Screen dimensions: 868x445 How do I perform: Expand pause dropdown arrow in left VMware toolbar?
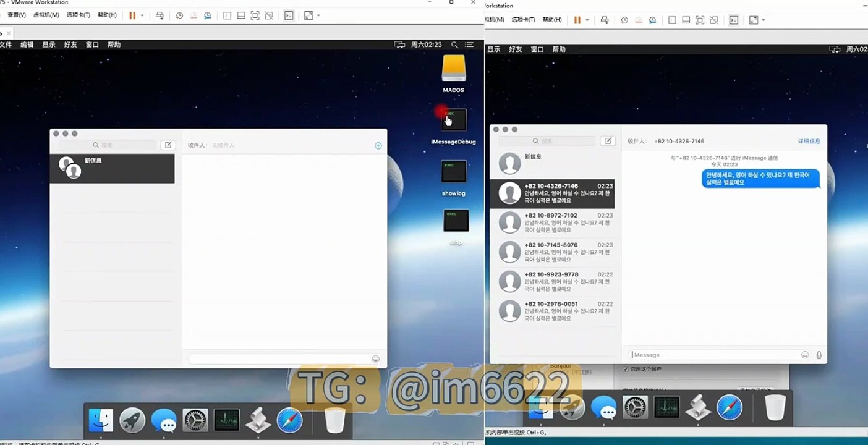pos(142,15)
